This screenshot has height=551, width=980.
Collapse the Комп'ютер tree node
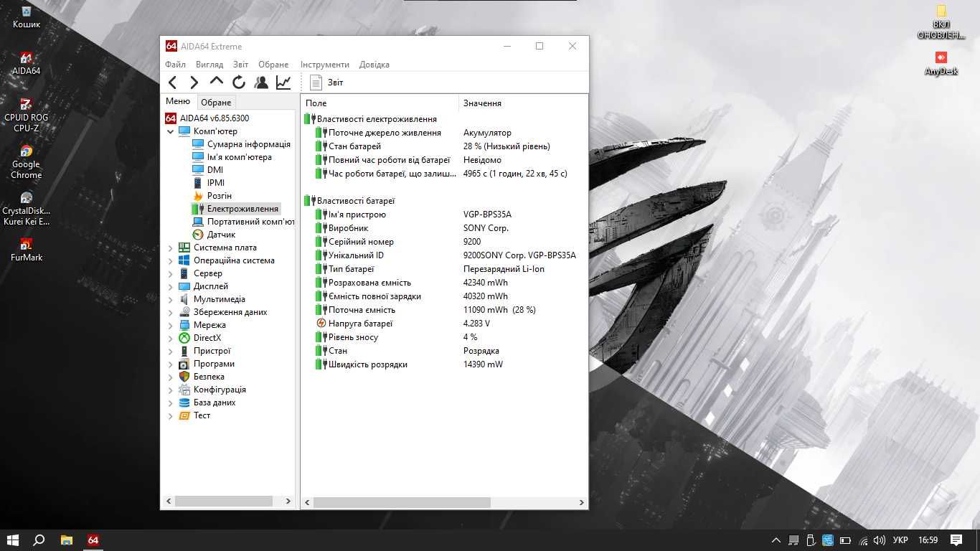pyautogui.click(x=171, y=131)
